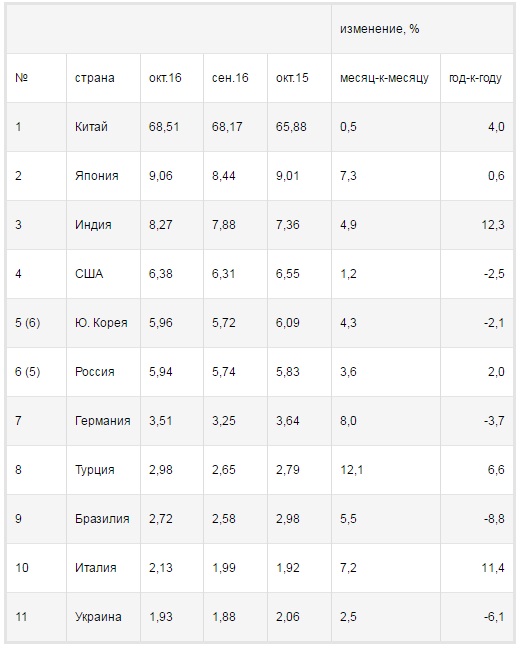The height and width of the screenshot is (650, 521).
Task: Click the 'сен.16' column header
Action: (x=235, y=78)
